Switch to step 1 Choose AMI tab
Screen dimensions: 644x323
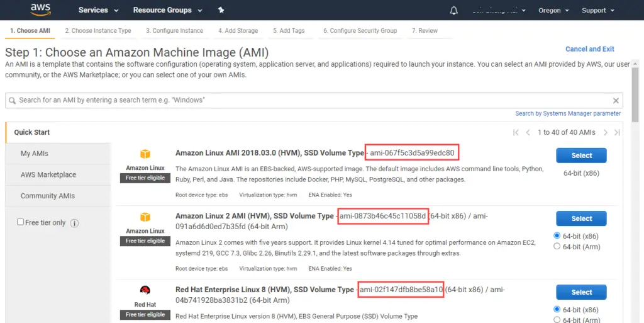30,30
